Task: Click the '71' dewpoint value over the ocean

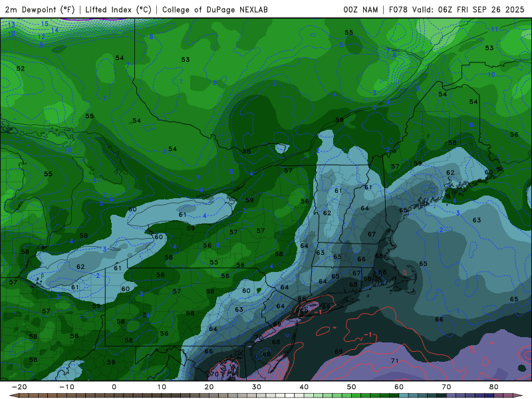Action: [394, 360]
